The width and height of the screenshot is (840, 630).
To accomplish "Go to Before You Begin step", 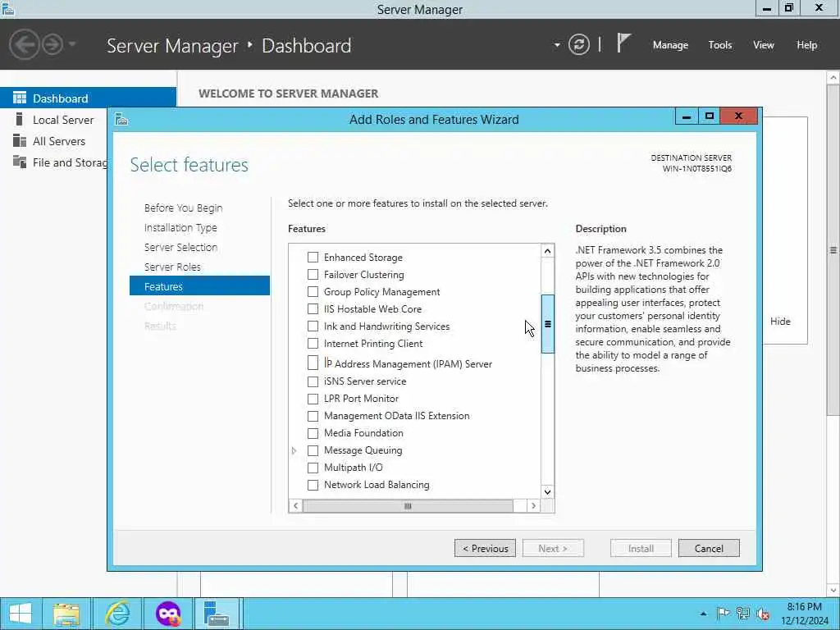I will pos(183,208).
